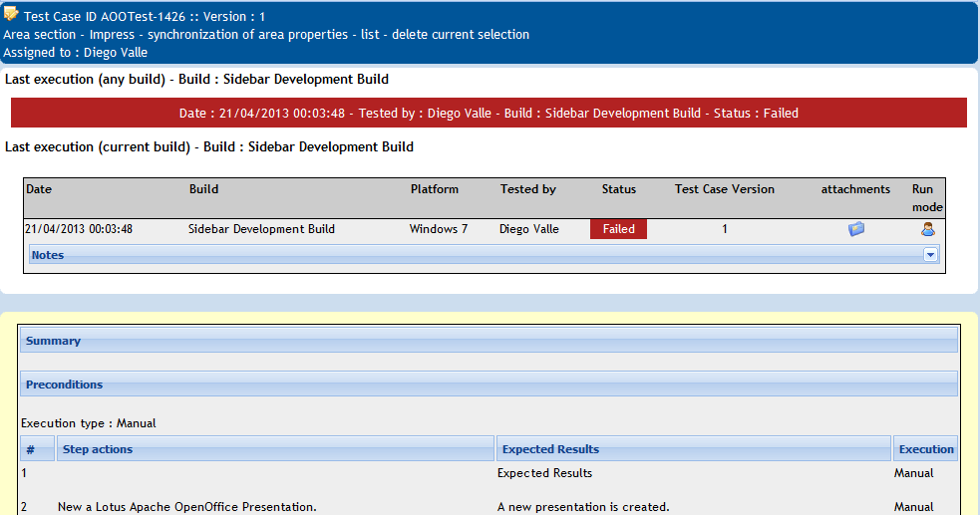980x515 pixels.
Task: Open the attachments folder icon
Action: pos(856,229)
